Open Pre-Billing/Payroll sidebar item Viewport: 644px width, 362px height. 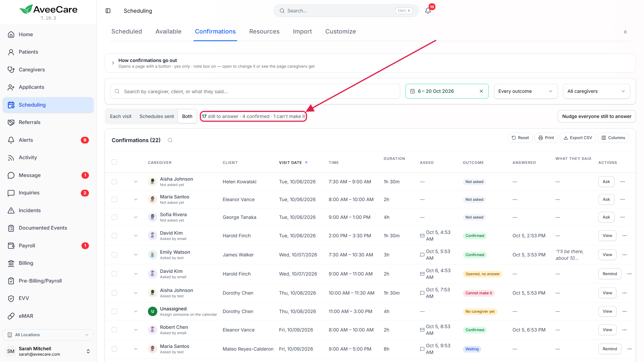pyautogui.click(x=48, y=281)
